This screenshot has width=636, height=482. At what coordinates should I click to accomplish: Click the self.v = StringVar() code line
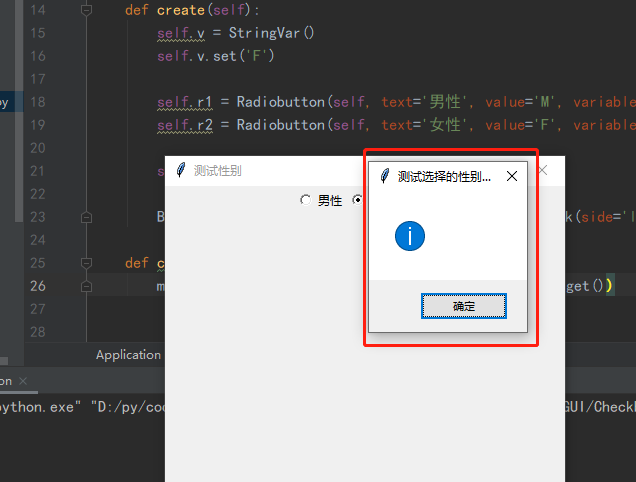click(x=236, y=33)
